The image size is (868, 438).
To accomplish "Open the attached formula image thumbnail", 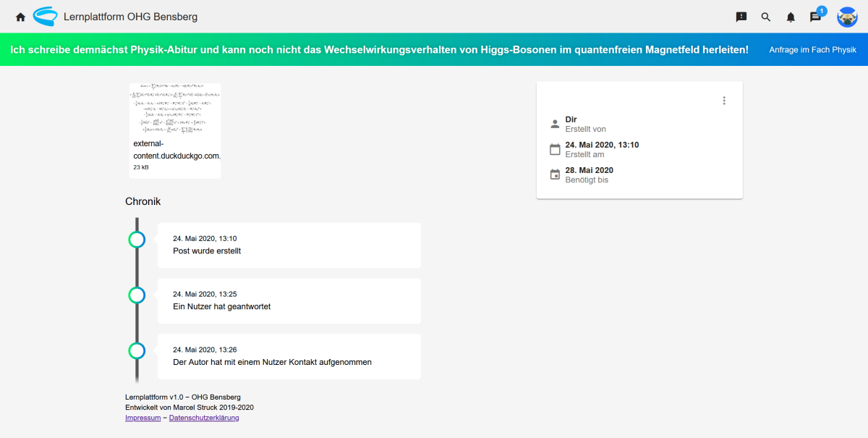I will click(174, 109).
